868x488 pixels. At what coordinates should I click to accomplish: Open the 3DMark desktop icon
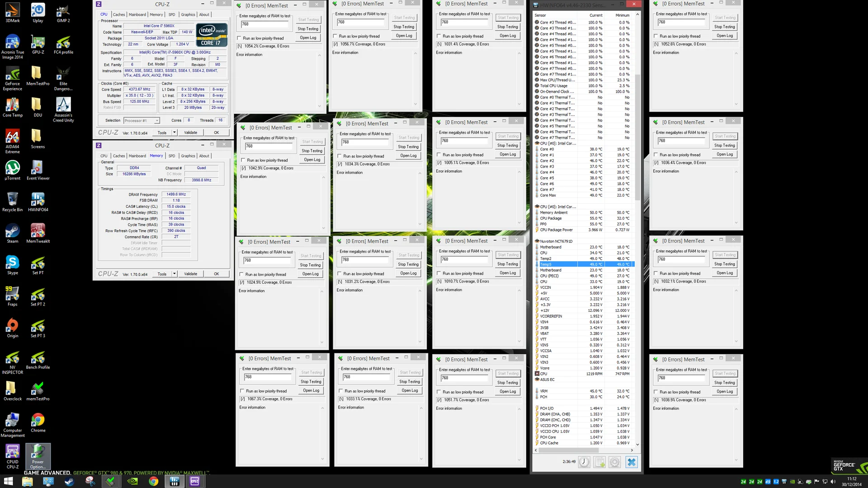[13, 13]
